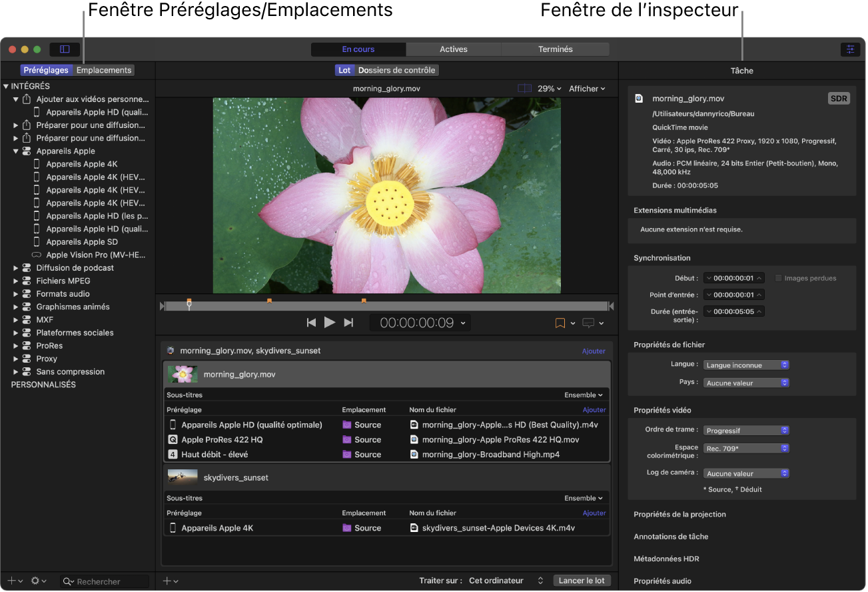
Task: Click the subtitles speech bubble icon
Action: [588, 323]
